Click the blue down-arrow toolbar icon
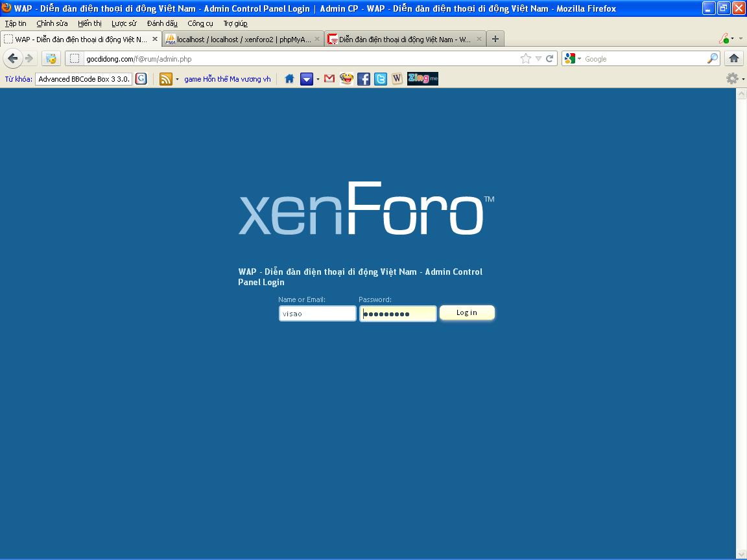747x560 pixels. pyautogui.click(x=306, y=79)
